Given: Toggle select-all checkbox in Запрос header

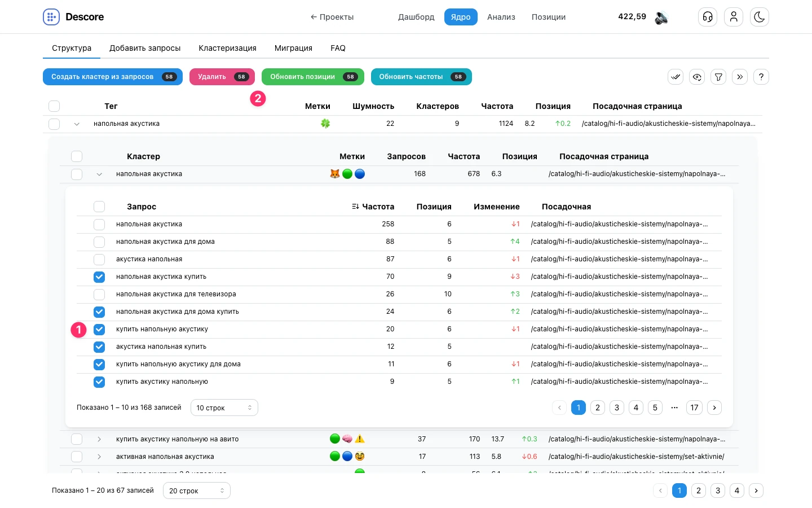Looking at the screenshot, I should 99,207.
